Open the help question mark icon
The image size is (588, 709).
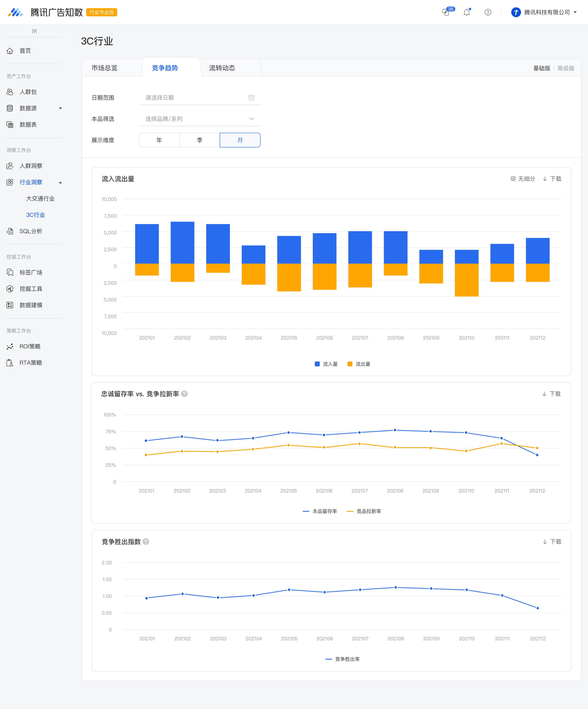point(488,12)
